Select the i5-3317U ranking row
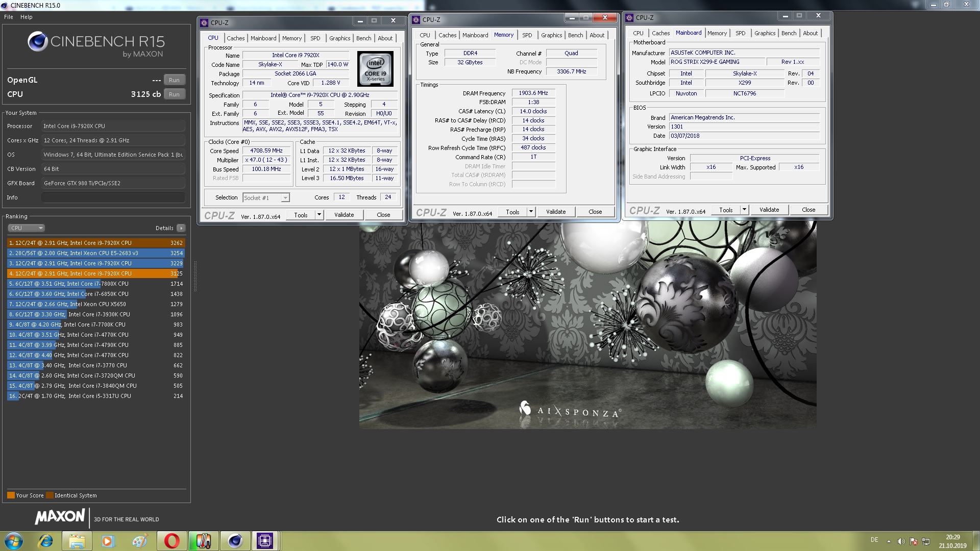980x551 pixels. [96, 396]
